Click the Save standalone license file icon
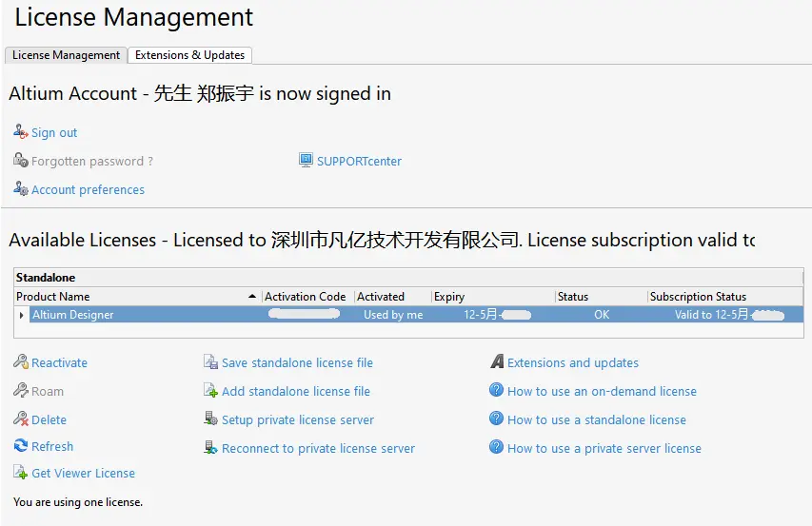 [x=210, y=361]
